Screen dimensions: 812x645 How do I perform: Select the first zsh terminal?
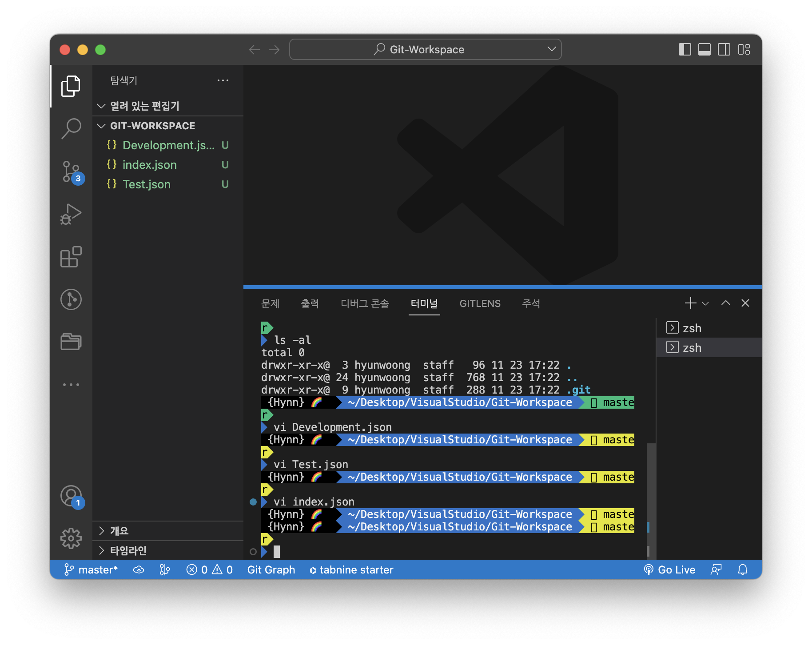tap(709, 328)
